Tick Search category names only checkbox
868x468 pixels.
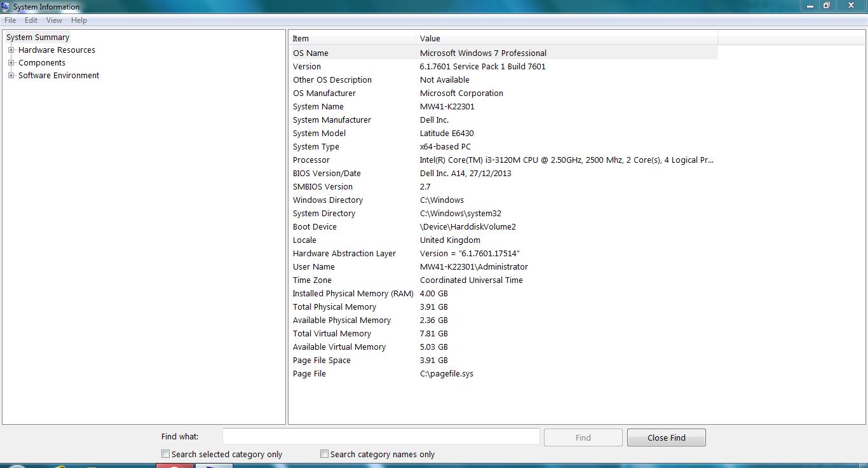tap(325, 454)
